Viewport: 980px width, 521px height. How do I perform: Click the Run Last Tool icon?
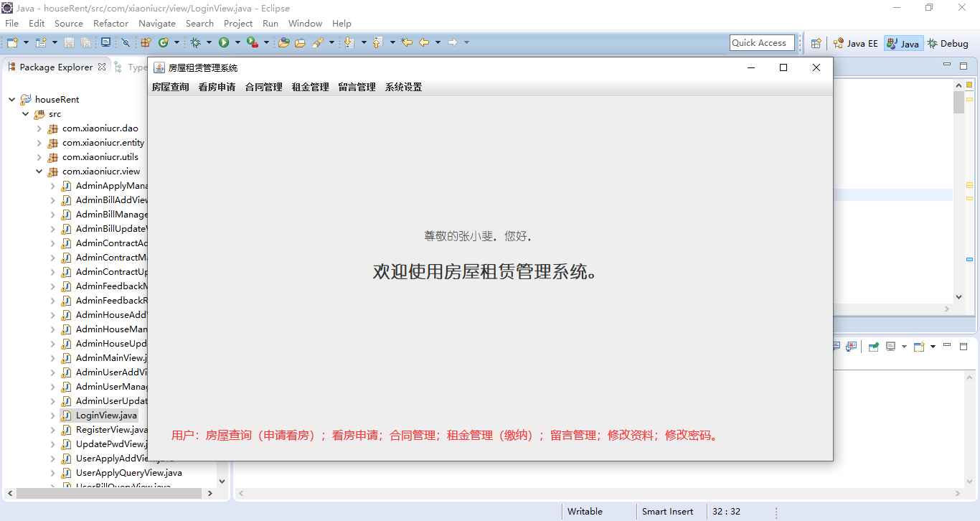[253, 42]
